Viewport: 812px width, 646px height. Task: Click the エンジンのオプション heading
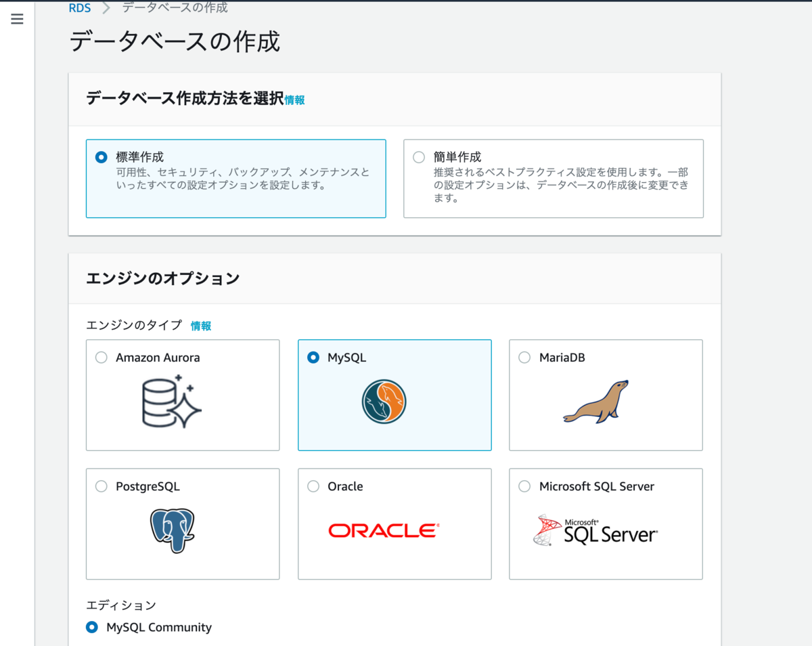point(163,278)
